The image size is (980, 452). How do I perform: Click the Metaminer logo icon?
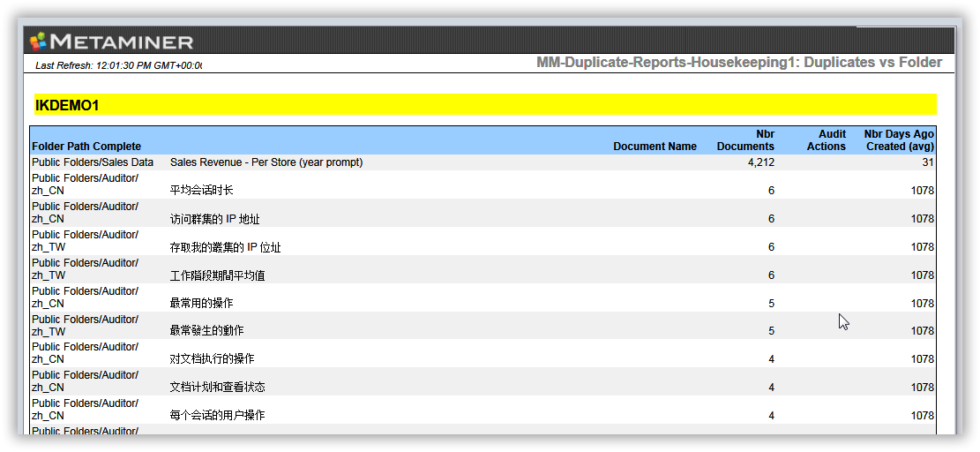(38, 41)
